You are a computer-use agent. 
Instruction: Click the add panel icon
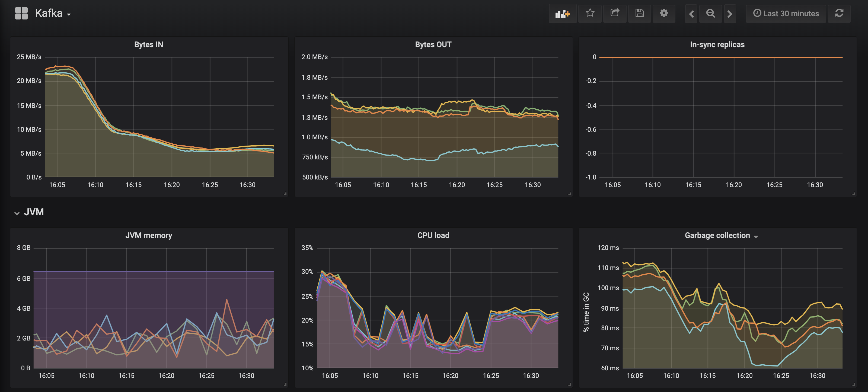[562, 14]
